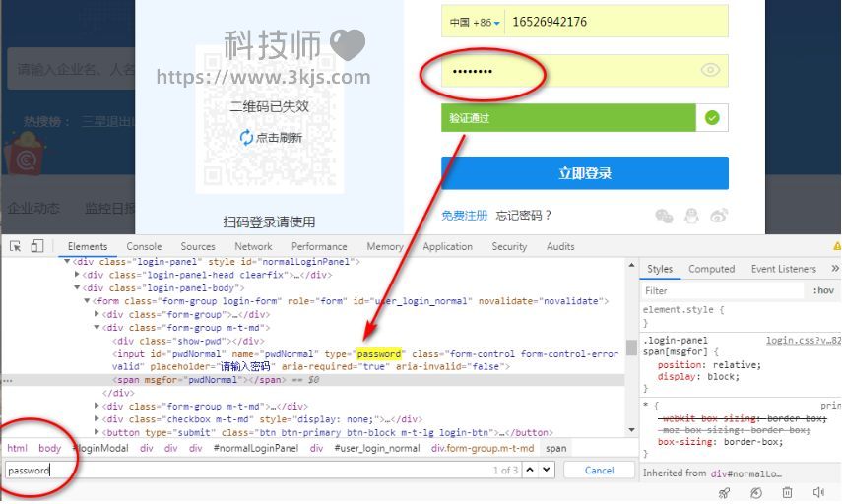Click the rocket icon in bottom bar
This screenshot has height=504, width=842.
click(725, 493)
